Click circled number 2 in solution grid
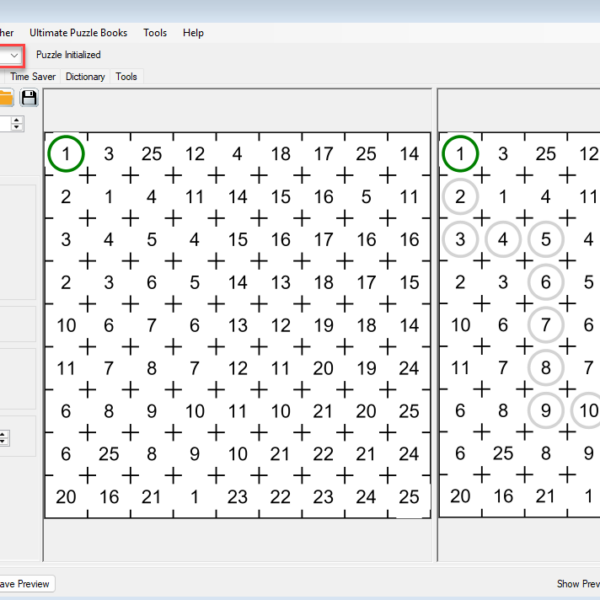 [x=460, y=197]
